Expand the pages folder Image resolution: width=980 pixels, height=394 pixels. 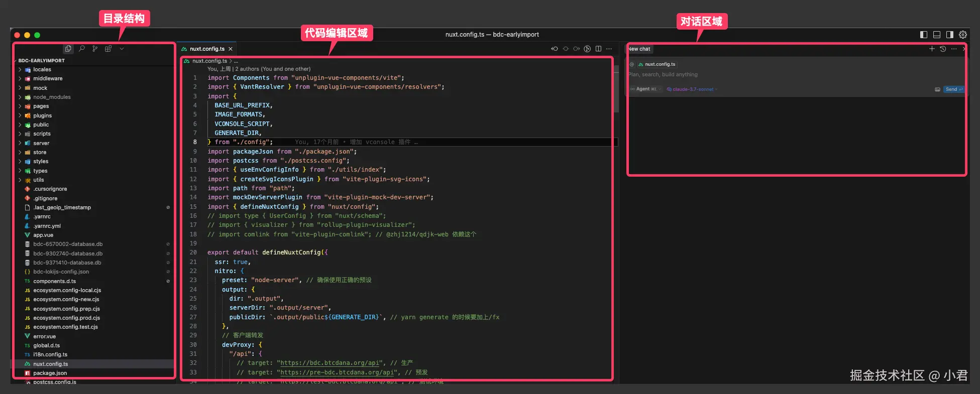coord(41,106)
